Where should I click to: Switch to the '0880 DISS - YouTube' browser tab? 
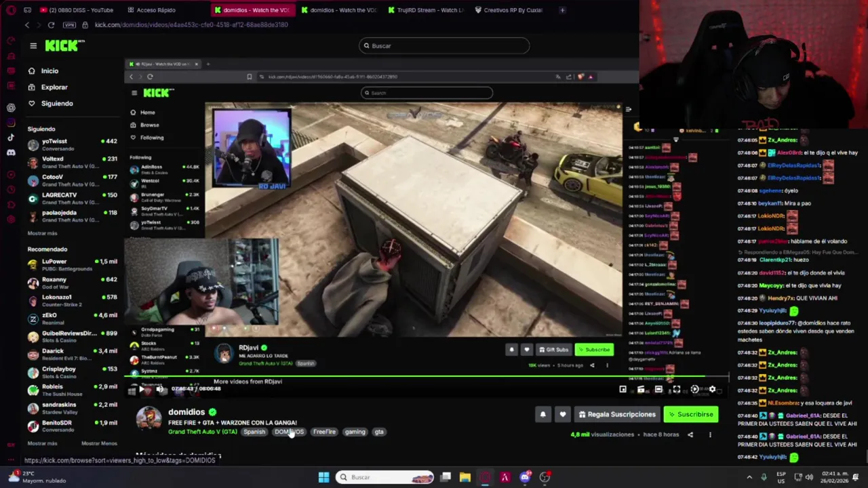77,10
